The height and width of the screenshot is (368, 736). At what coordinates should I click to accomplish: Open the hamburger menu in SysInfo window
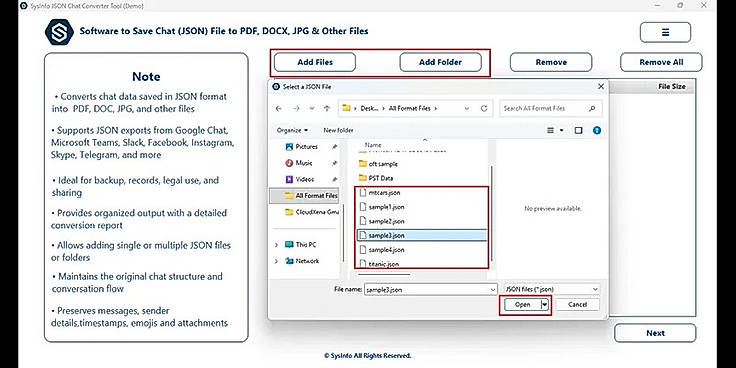pos(665,32)
